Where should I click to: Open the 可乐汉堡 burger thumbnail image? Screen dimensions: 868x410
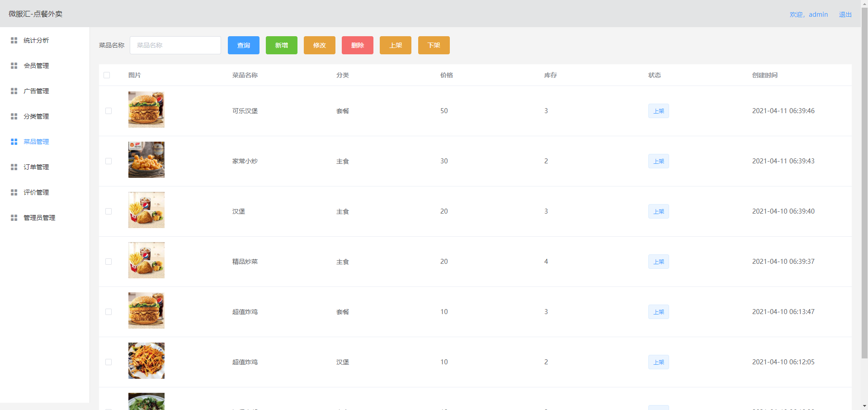pyautogui.click(x=146, y=110)
